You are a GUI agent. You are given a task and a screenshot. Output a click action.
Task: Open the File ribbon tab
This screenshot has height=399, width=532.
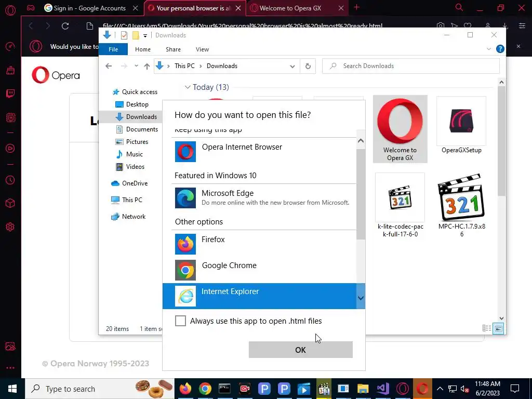(113, 49)
